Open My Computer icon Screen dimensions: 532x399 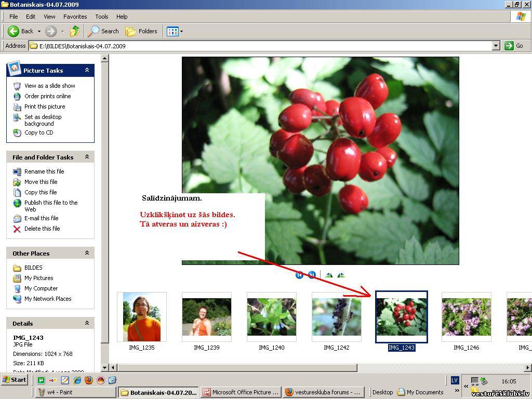click(x=17, y=289)
